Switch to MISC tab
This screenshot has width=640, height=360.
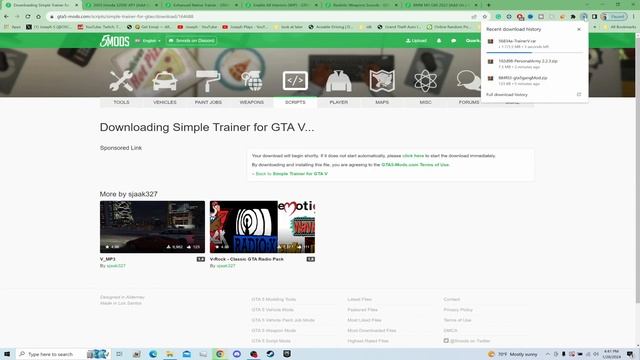click(426, 102)
